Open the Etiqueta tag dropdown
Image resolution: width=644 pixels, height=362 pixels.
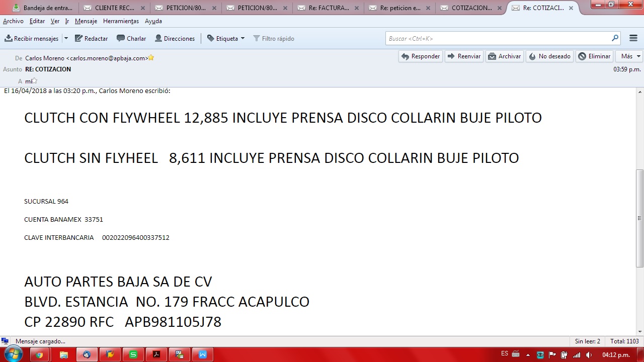[x=226, y=39]
